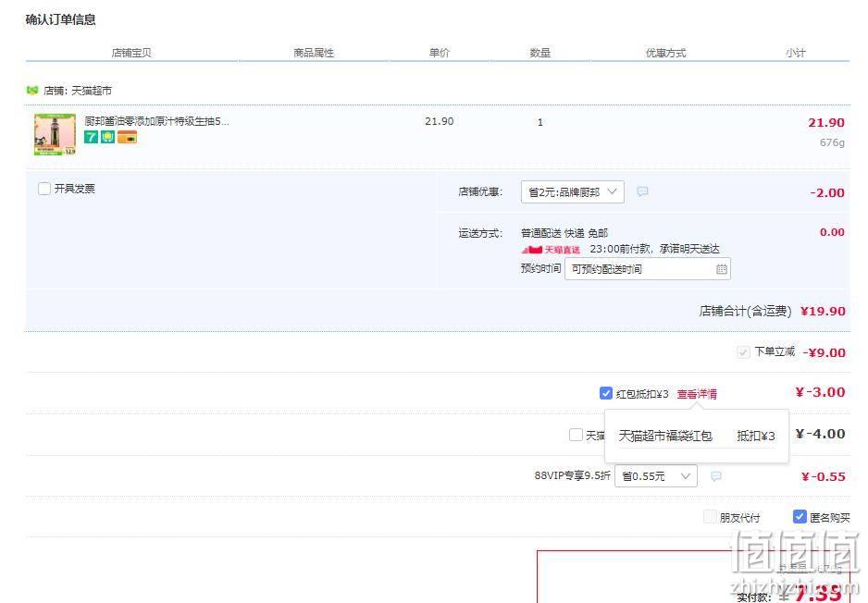
Task: Click the 预约时间 label
Action: [x=540, y=269]
